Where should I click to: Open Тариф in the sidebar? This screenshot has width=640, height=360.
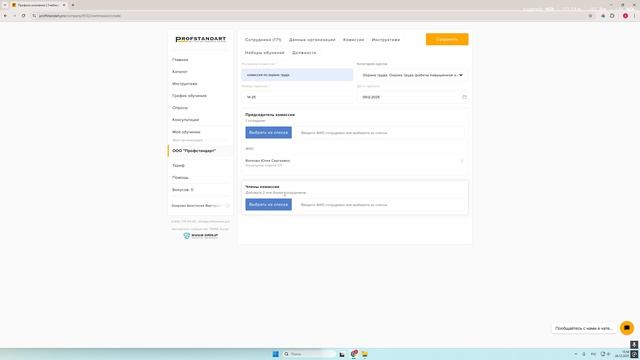[178, 166]
